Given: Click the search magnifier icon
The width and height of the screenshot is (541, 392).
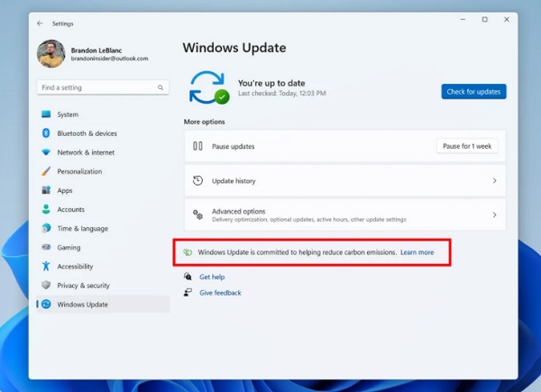Looking at the screenshot, I should [x=161, y=87].
